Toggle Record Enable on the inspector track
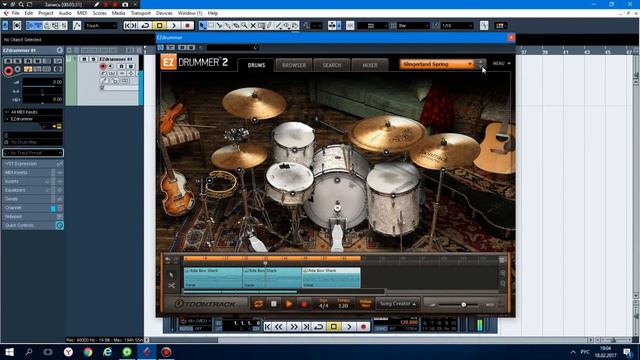Screen dimensions: 640x360 (8, 71)
